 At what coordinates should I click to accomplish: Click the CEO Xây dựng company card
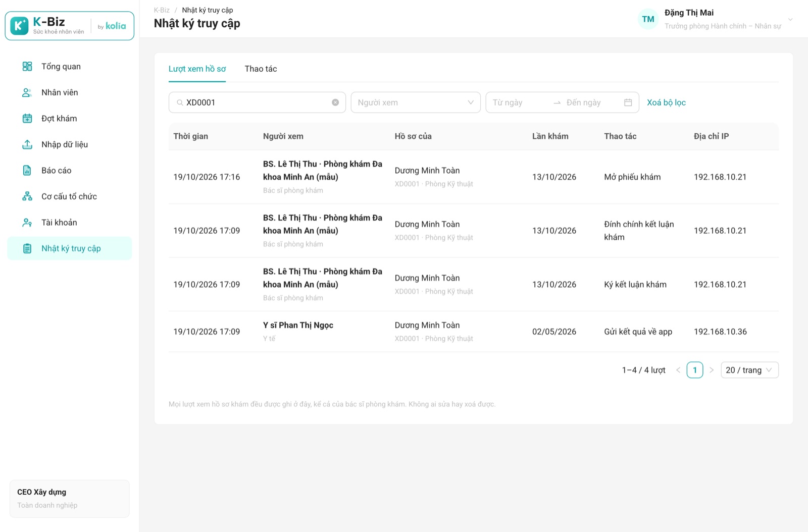click(x=70, y=499)
